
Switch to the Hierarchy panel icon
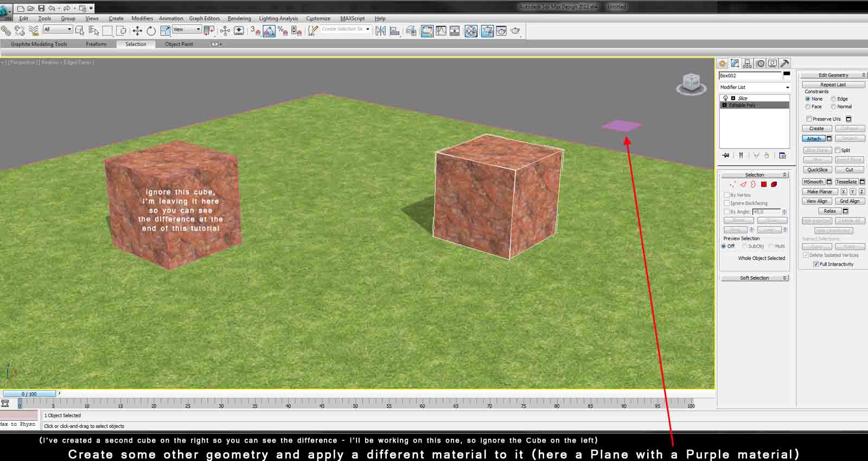click(x=748, y=63)
